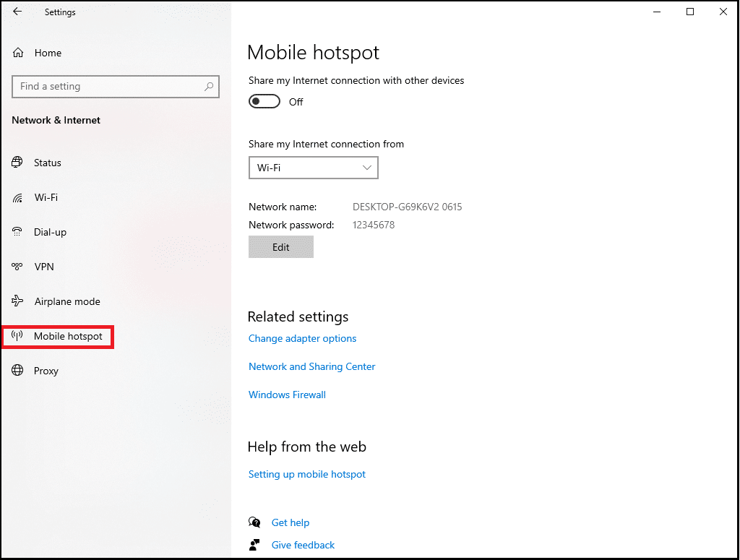Click the Proxy globe icon
The image size is (740, 560).
17,371
